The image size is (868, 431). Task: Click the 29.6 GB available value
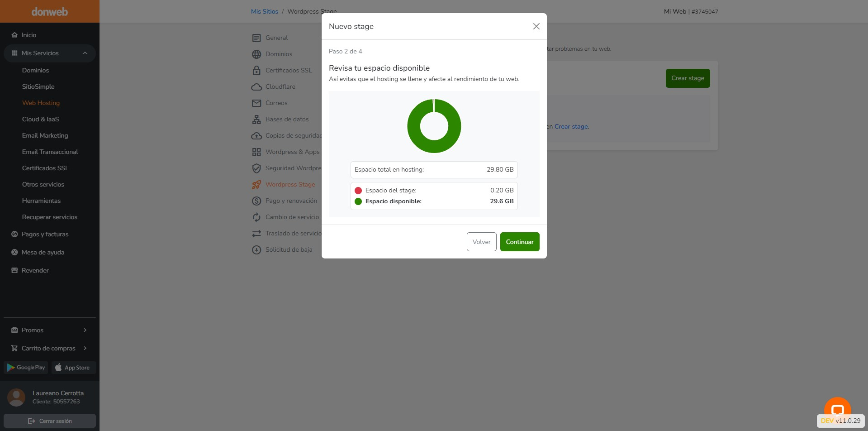[x=502, y=201]
